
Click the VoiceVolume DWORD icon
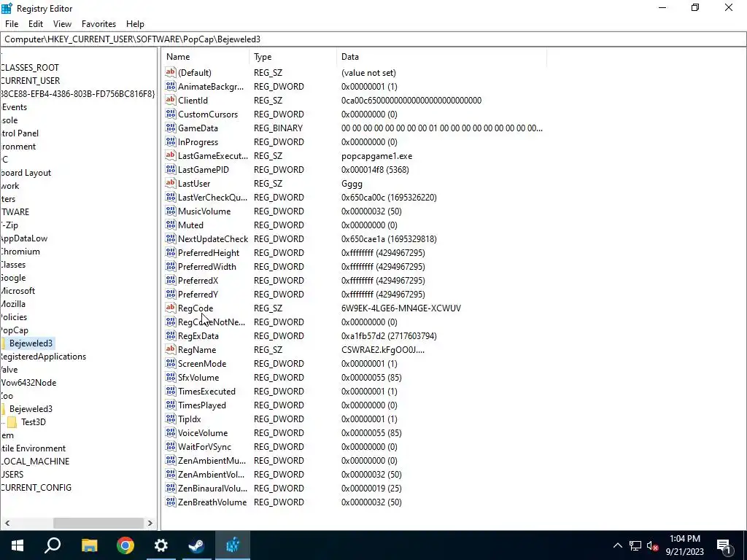pyautogui.click(x=171, y=432)
